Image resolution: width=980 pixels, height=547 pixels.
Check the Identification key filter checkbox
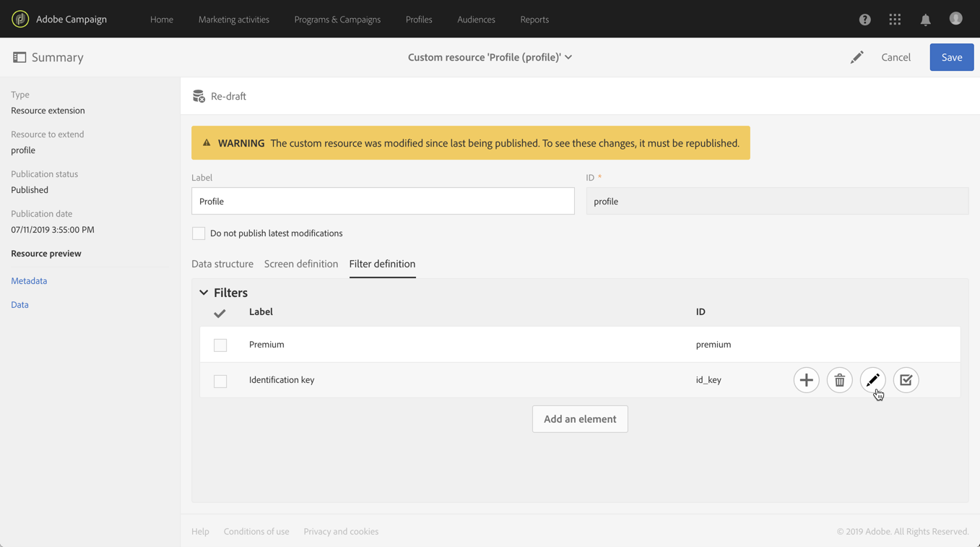(220, 381)
